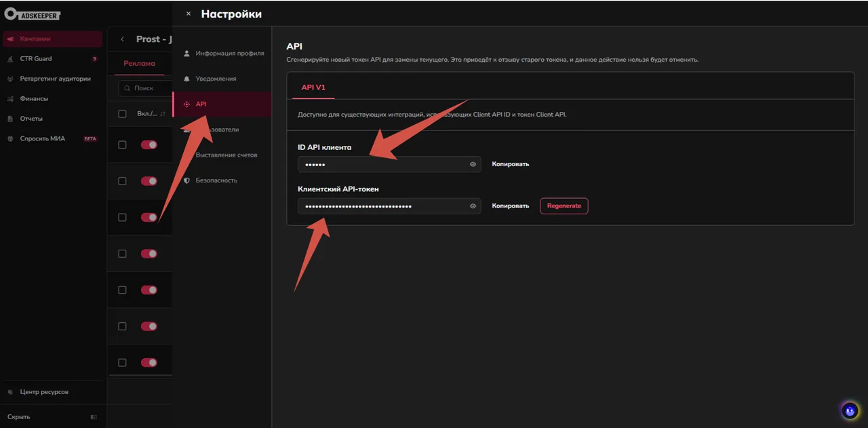Click the Отчеты document icon

click(10, 119)
